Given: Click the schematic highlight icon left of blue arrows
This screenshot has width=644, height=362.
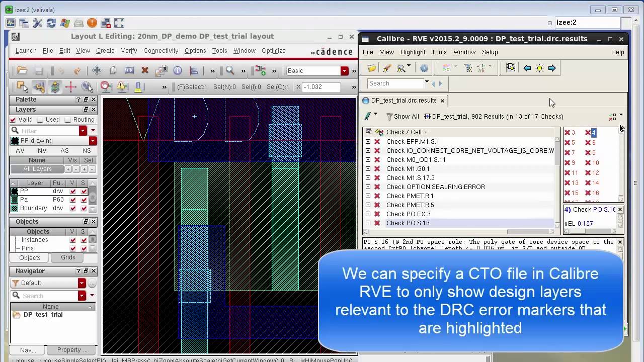Looking at the screenshot, I should coord(511,67).
